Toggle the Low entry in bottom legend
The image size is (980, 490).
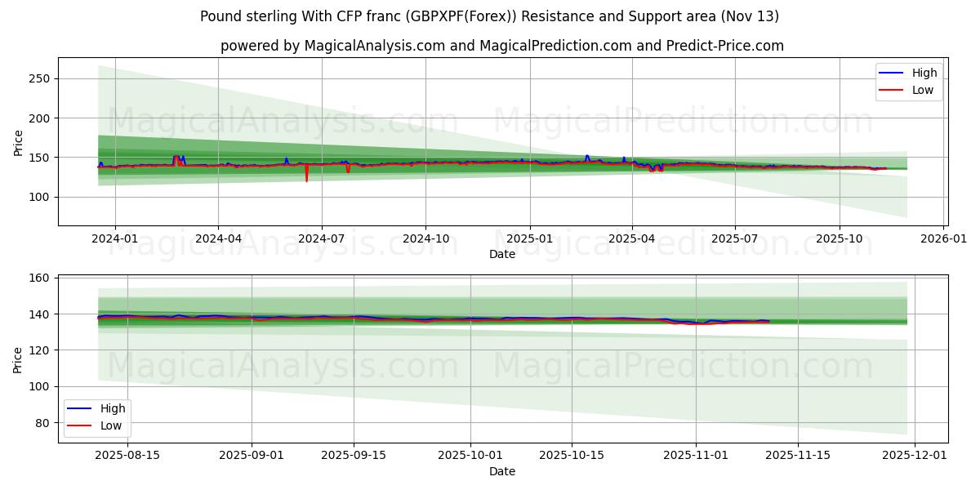(110, 425)
